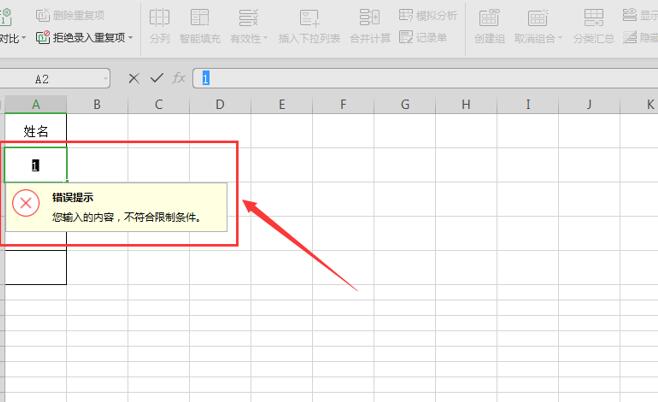
Task: Open 模拟分析 what-if analysis
Action: tap(428, 16)
